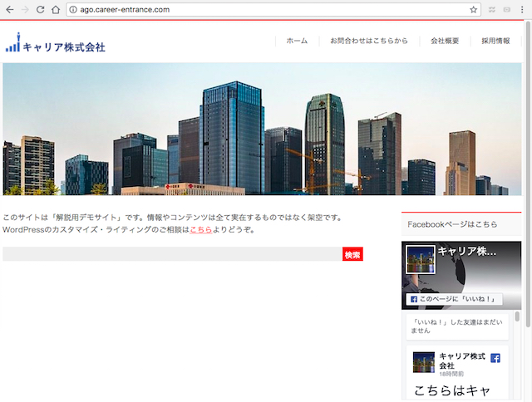Click Facebook logo in post card

(x=495, y=358)
